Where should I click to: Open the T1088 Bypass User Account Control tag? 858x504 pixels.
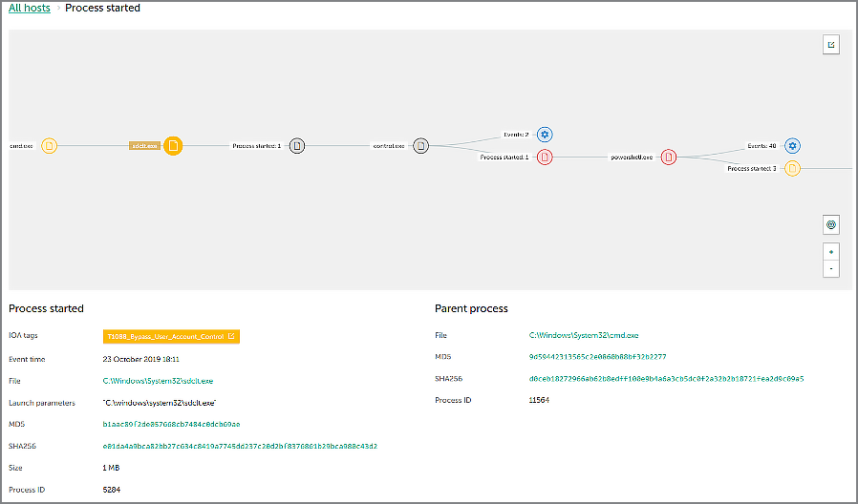click(x=171, y=336)
